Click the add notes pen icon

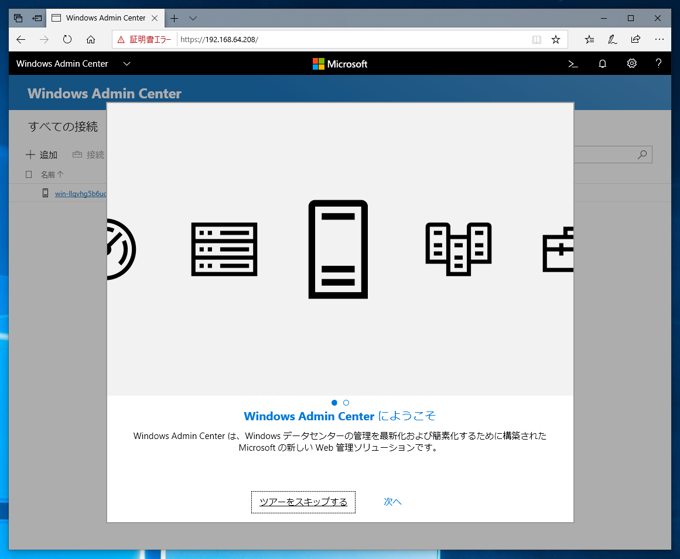pos(612,39)
